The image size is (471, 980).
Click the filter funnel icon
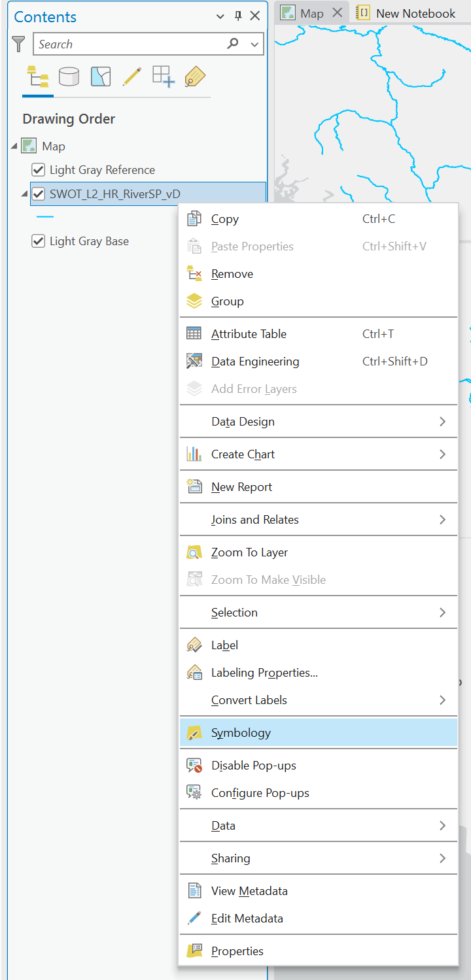(19, 44)
